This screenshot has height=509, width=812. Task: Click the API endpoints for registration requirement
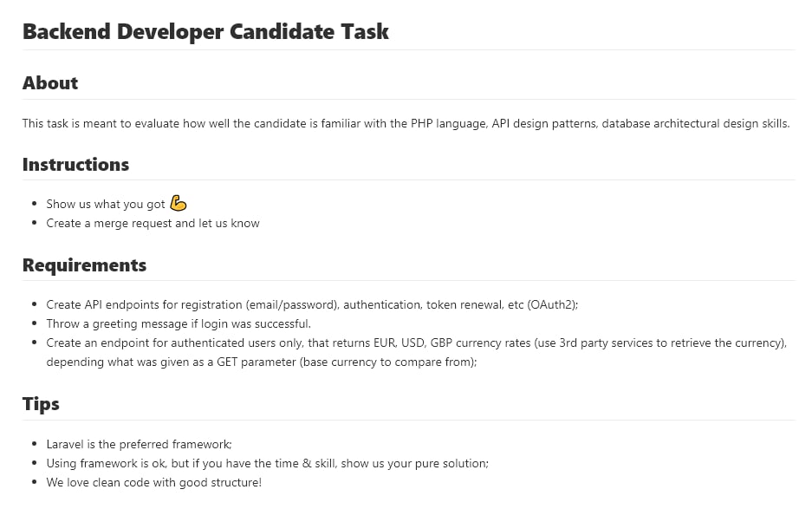[312, 304]
